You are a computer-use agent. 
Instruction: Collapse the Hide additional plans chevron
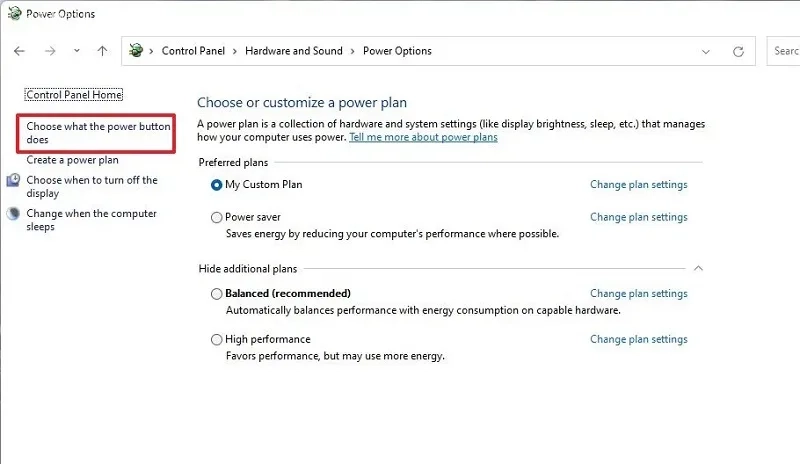click(x=698, y=268)
